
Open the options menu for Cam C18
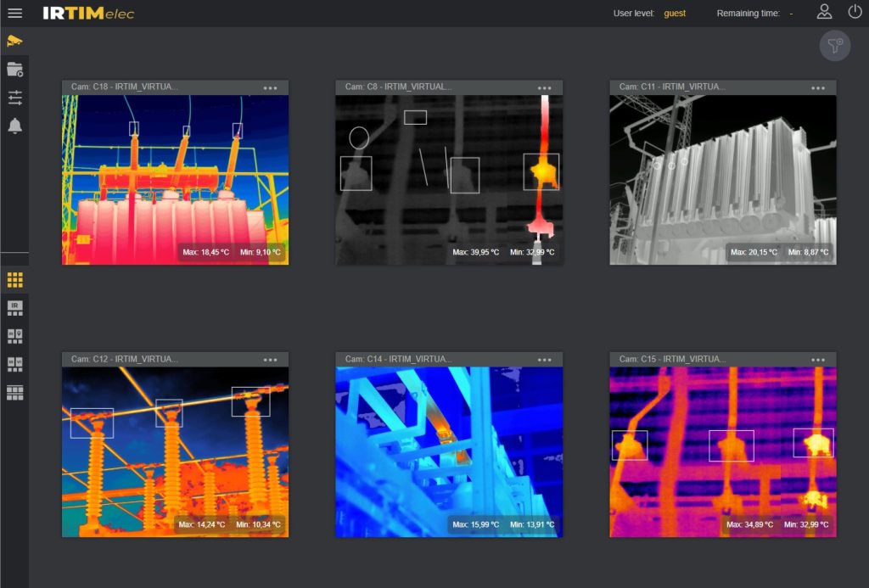(271, 87)
